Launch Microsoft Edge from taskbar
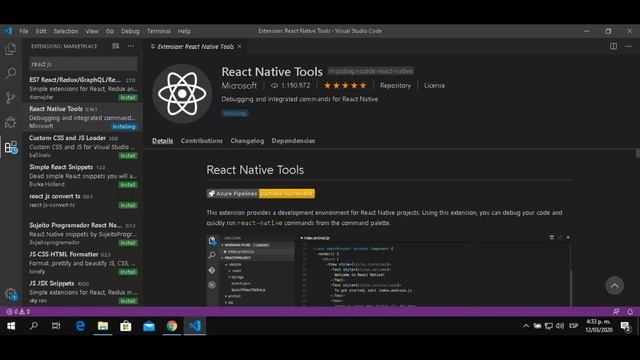 [x=80, y=326]
